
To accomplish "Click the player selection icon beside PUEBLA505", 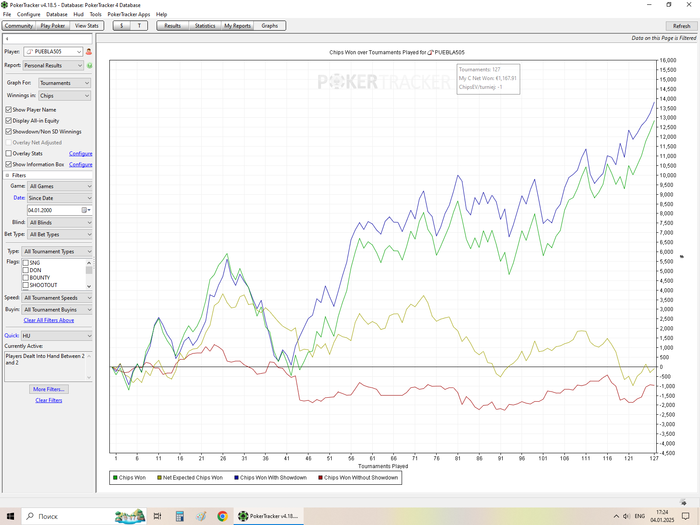I will pyautogui.click(x=89, y=50).
